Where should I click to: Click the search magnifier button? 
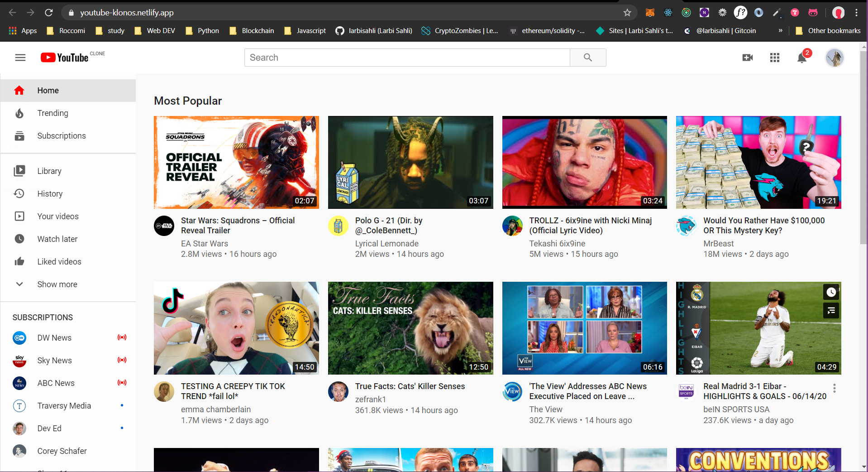tap(588, 58)
